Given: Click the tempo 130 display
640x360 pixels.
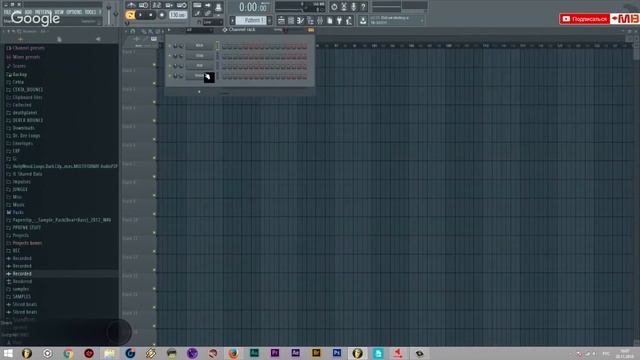Looking at the screenshot, I should 178,15.
